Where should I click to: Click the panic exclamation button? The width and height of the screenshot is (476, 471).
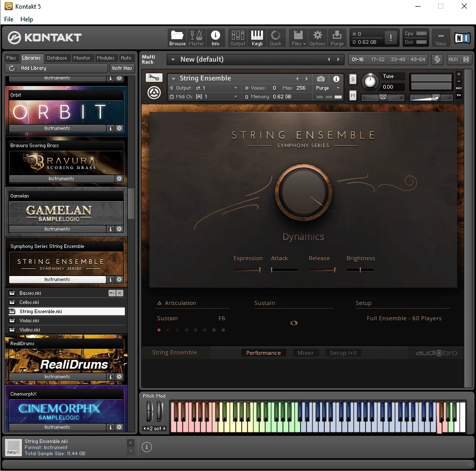click(391, 38)
